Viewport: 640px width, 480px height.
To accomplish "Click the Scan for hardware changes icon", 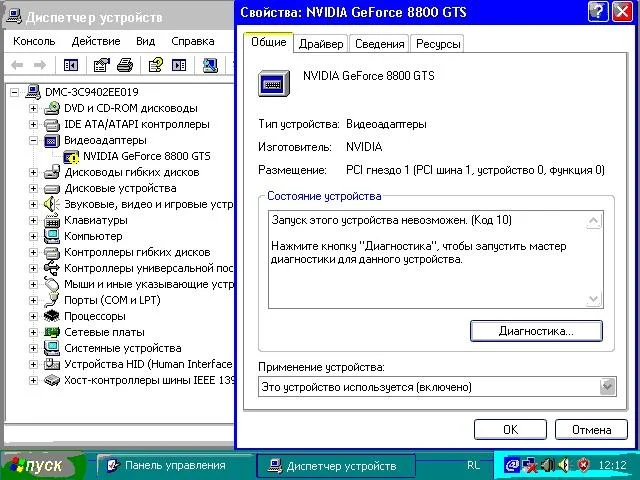I will [210, 65].
